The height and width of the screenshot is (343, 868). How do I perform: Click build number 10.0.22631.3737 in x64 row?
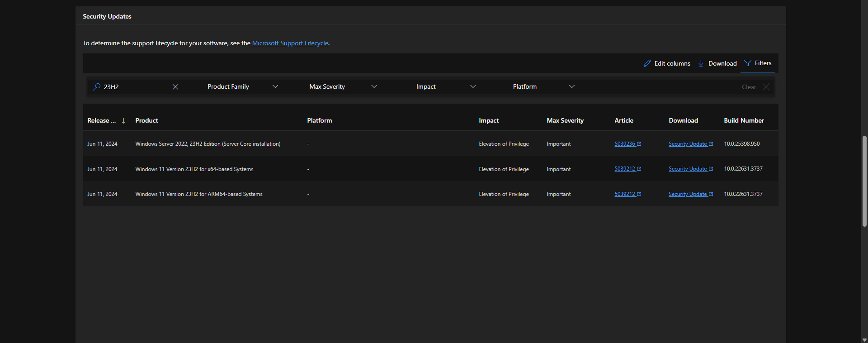pyautogui.click(x=743, y=169)
